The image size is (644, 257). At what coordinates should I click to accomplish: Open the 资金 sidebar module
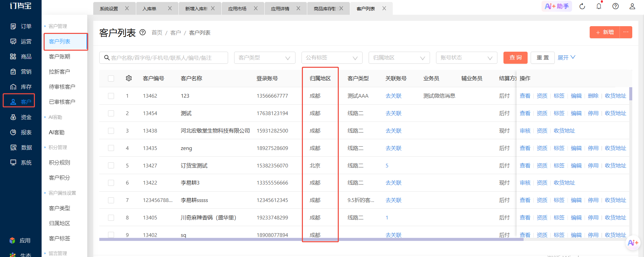pyautogui.click(x=21, y=117)
